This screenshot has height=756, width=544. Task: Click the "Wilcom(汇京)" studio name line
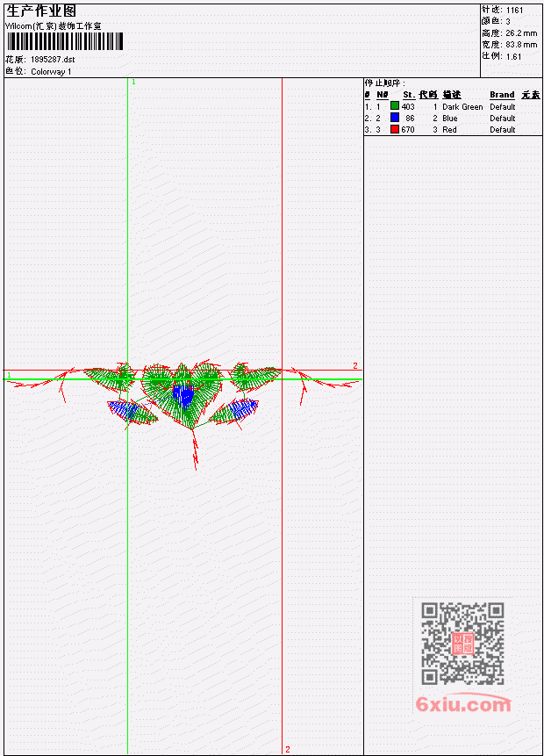click(x=54, y=26)
